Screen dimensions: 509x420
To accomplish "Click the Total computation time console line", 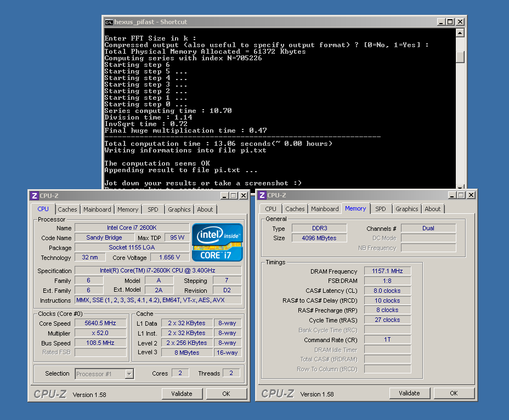I will tap(218, 144).
